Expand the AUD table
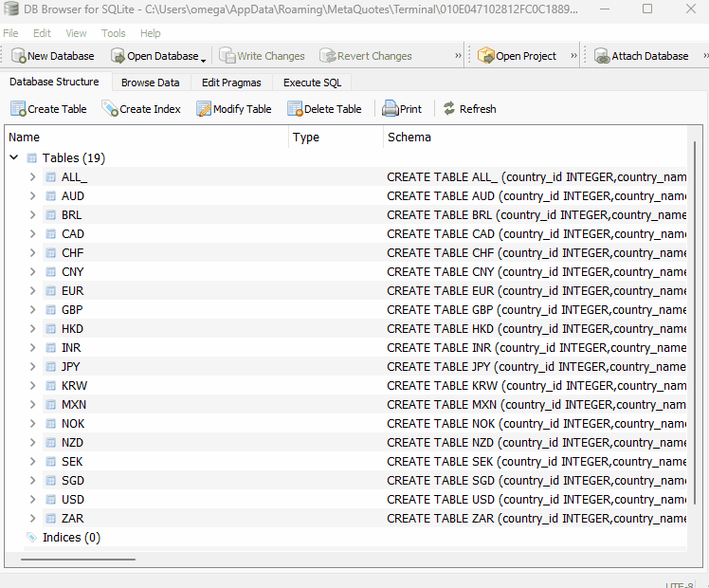Viewport: 709px width, 588px height. (32, 196)
